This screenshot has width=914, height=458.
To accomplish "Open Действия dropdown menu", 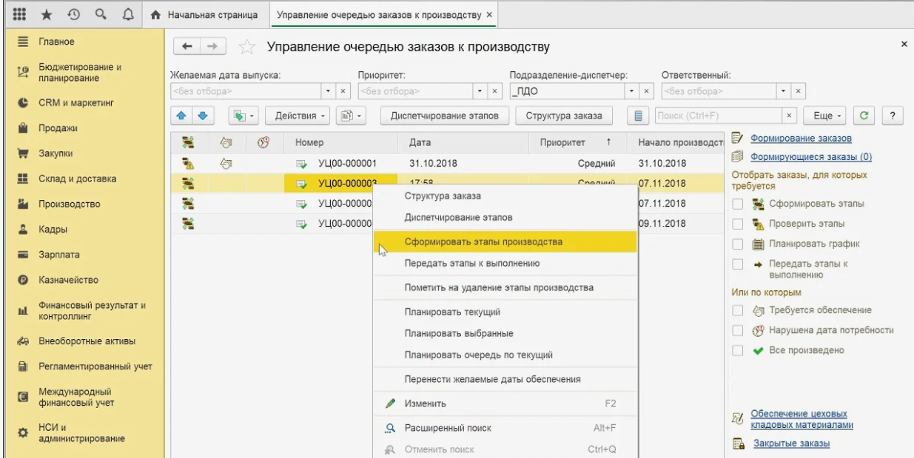I will (297, 115).
